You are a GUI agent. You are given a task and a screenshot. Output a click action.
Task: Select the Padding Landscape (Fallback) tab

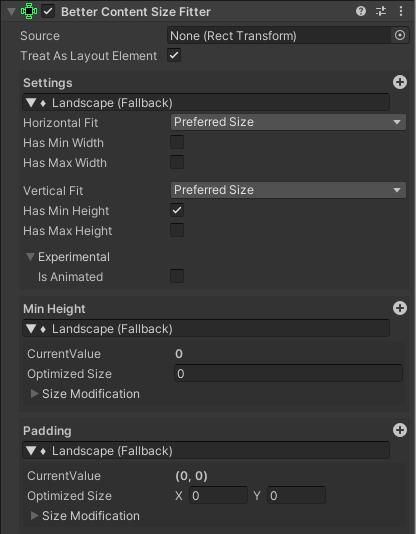click(x=206, y=451)
